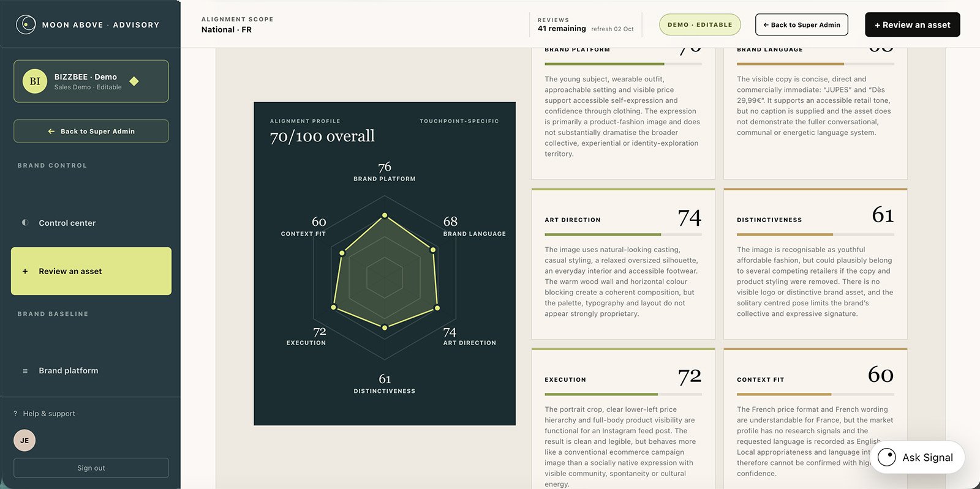Click the DISTINCTIVENESS card title
This screenshot has width=980, height=489.
[x=769, y=220]
